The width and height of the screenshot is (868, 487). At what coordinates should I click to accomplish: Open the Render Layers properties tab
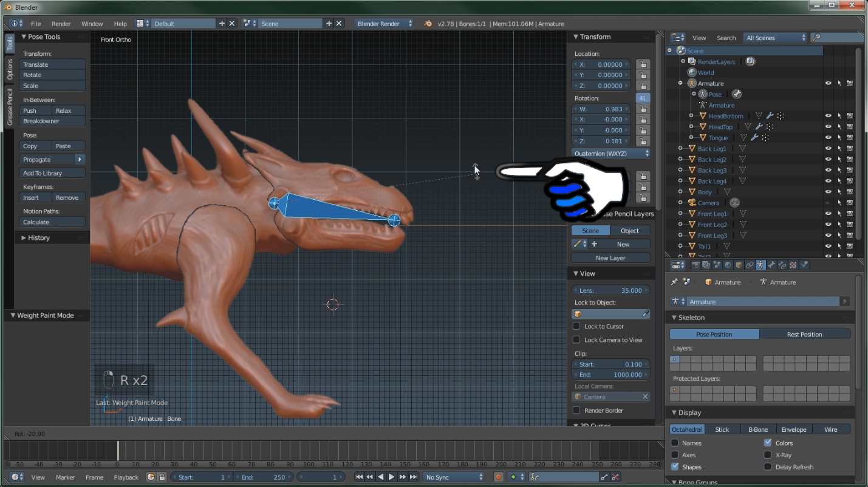706,265
